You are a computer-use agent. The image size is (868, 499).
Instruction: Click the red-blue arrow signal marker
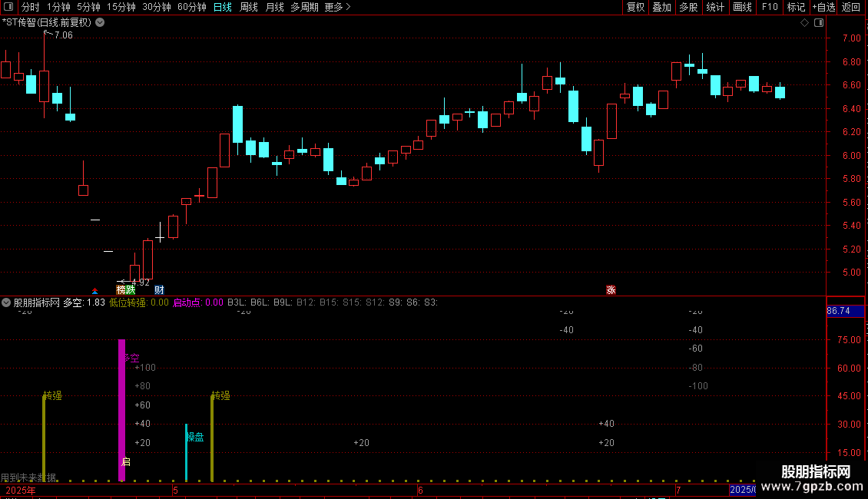[x=94, y=291]
